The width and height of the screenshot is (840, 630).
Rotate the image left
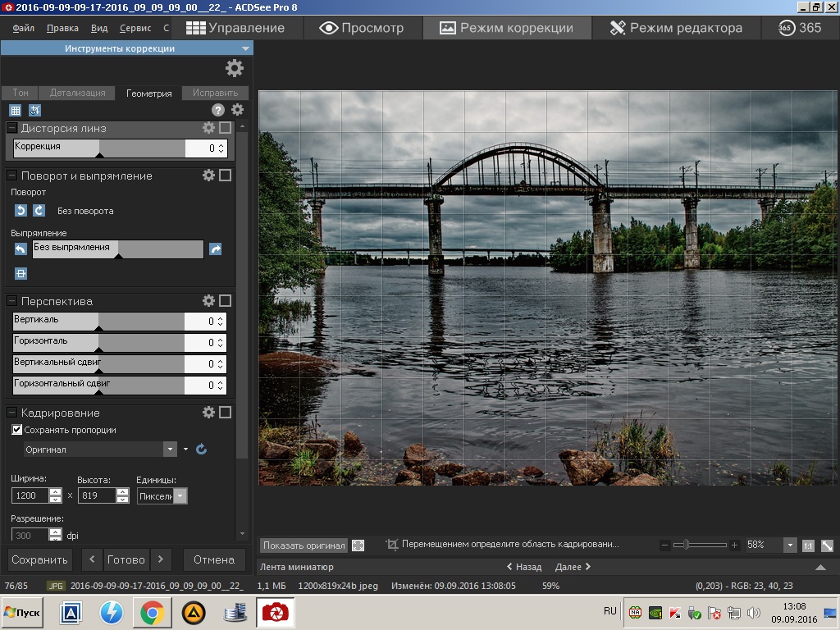21,210
